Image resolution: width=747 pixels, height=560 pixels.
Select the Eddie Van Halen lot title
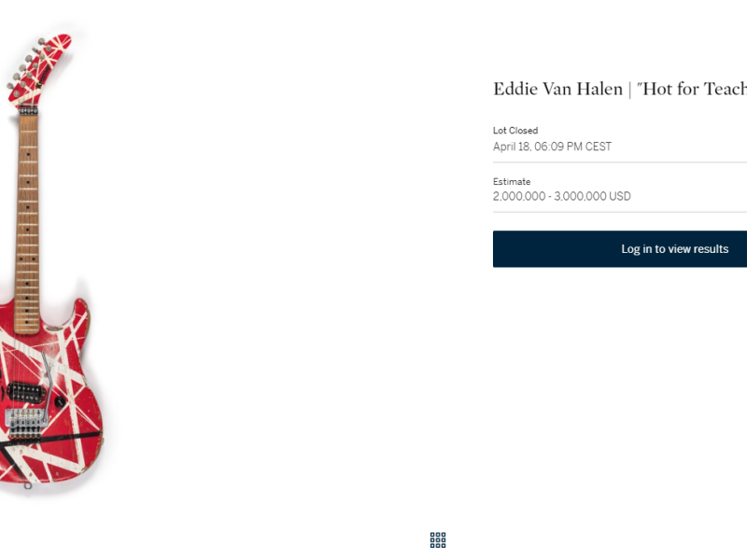click(x=620, y=89)
